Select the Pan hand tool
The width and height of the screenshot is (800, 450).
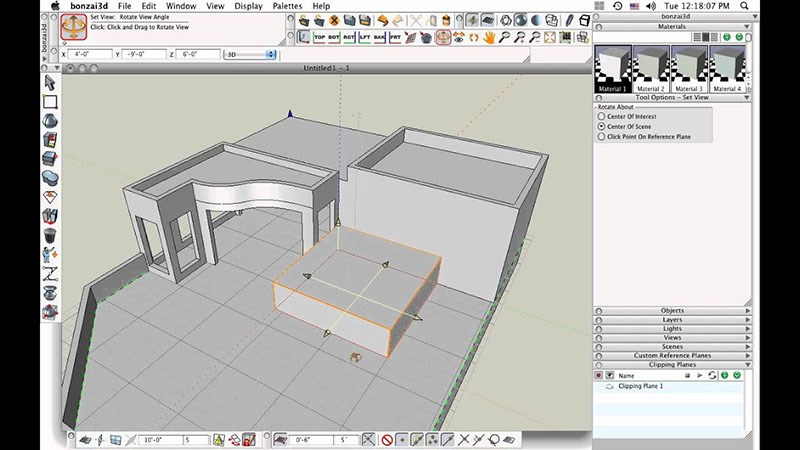tap(489, 37)
